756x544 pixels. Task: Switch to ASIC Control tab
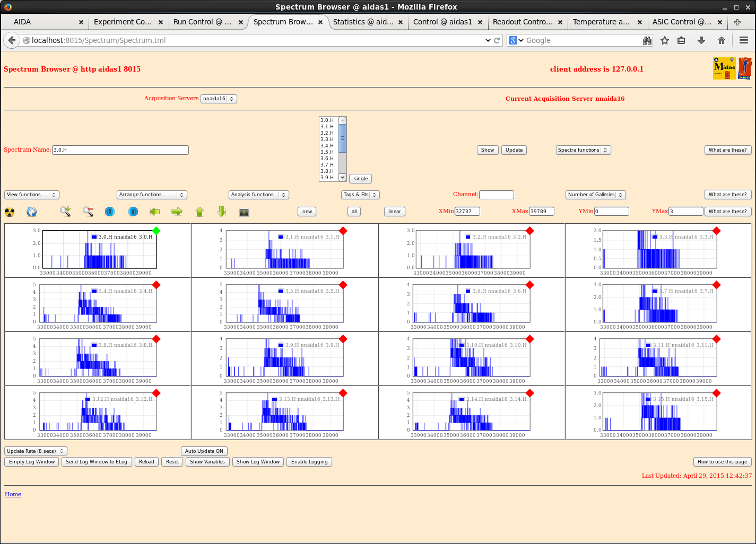pos(688,22)
